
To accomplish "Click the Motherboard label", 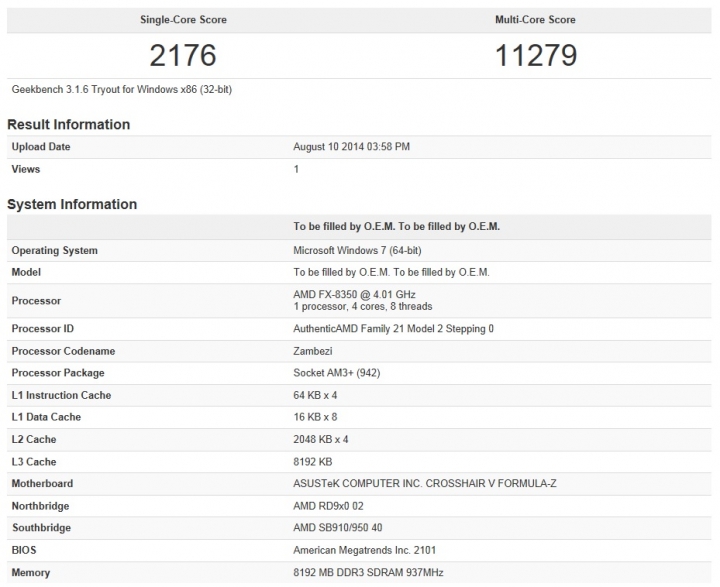I will point(42,484).
